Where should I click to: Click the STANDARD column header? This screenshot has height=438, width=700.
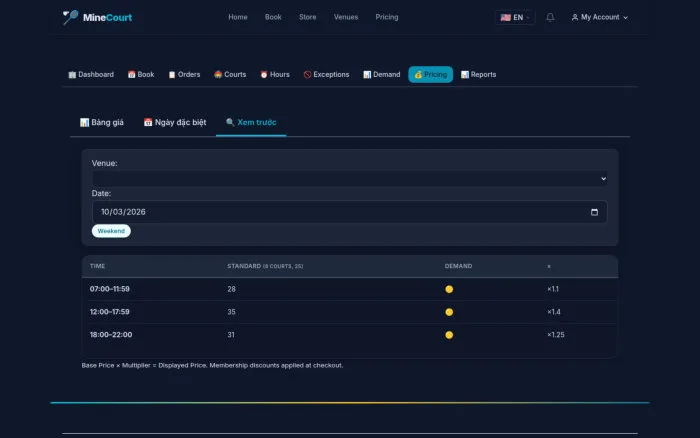pyautogui.click(x=265, y=266)
